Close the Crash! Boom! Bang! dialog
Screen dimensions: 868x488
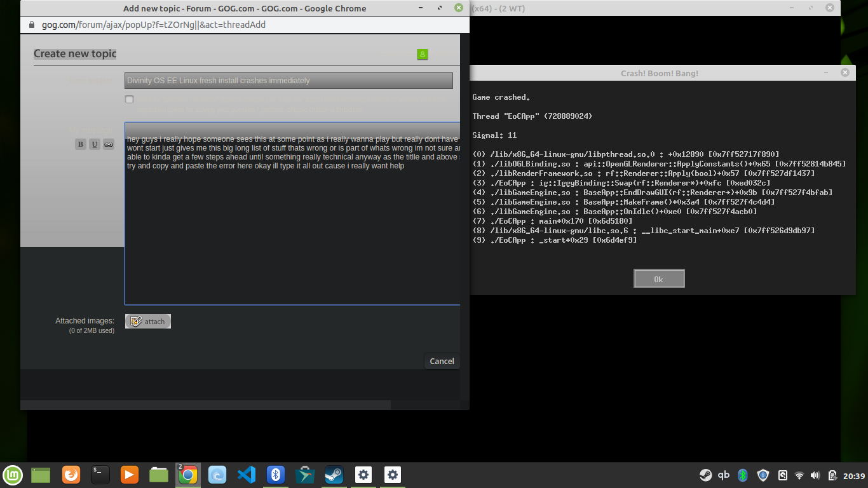(844, 73)
